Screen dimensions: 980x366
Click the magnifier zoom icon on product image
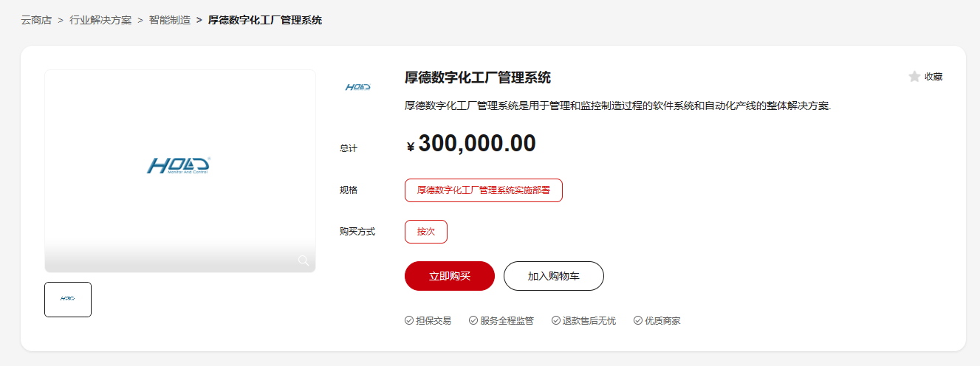304,260
